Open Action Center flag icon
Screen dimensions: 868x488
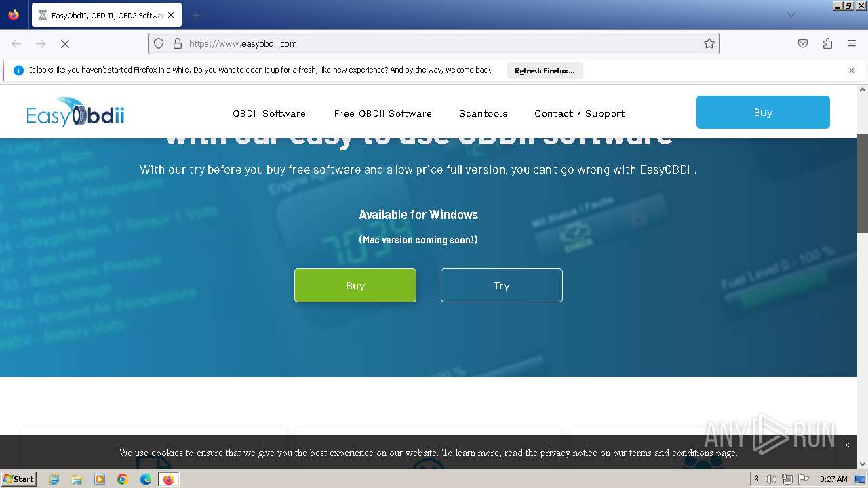pyautogui.click(x=802, y=479)
